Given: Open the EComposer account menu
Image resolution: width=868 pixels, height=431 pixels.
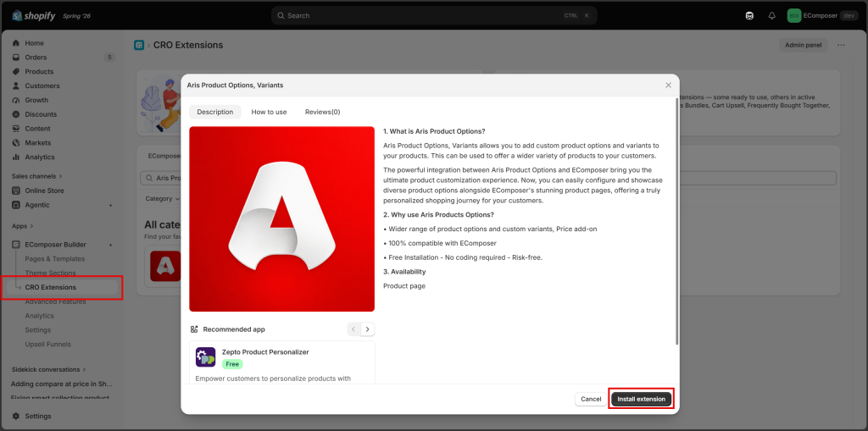Looking at the screenshot, I should coord(822,15).
